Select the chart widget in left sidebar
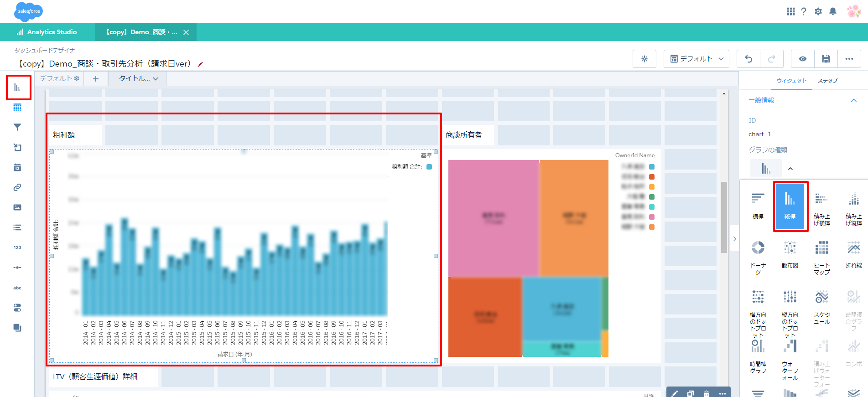 coord(17,88)
